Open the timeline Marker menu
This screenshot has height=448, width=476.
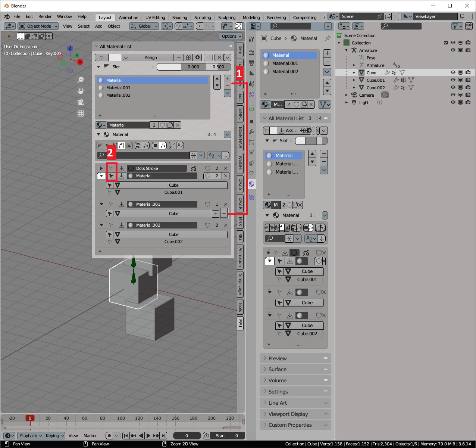(90, 436)
